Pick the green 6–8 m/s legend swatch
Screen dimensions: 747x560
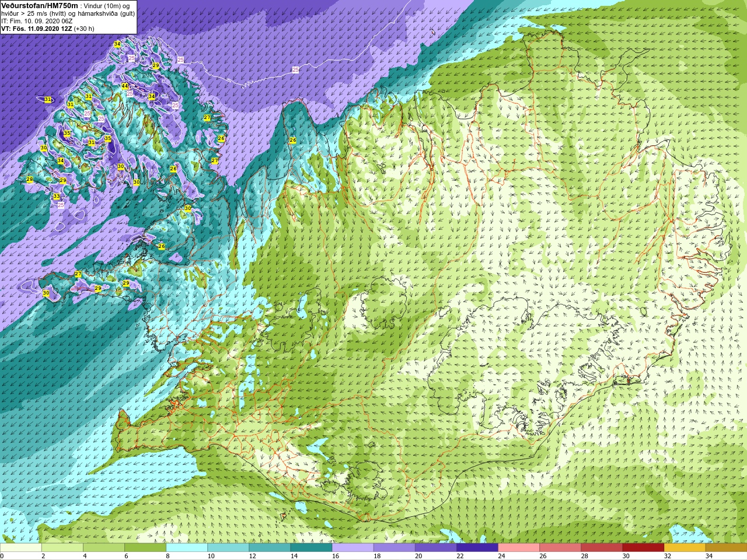pos(145,548)
